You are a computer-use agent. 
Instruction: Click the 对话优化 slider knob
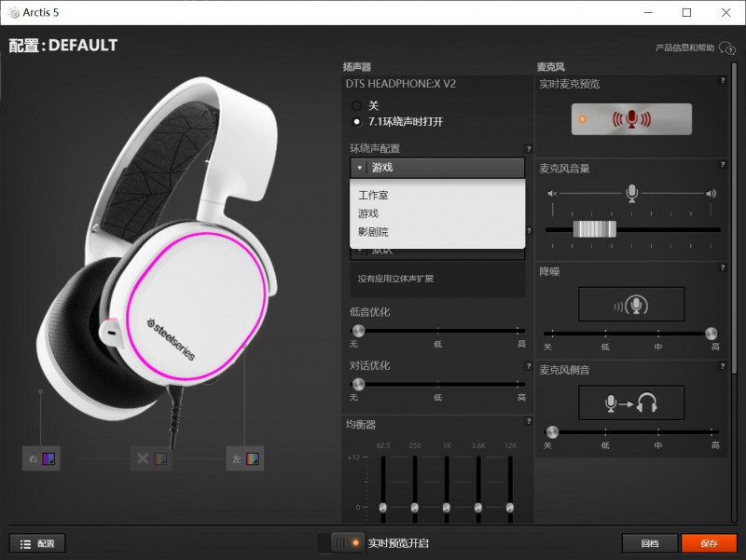pos(358,384)
